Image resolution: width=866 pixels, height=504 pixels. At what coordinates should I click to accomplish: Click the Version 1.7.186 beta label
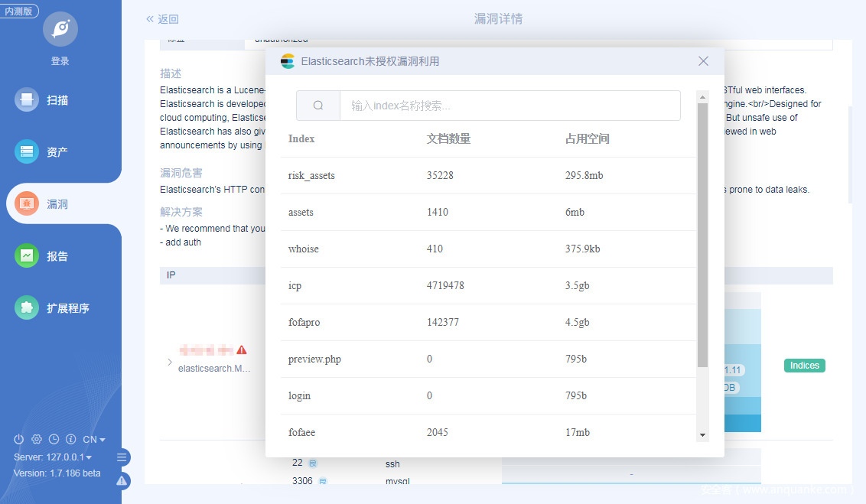(57, 473)
